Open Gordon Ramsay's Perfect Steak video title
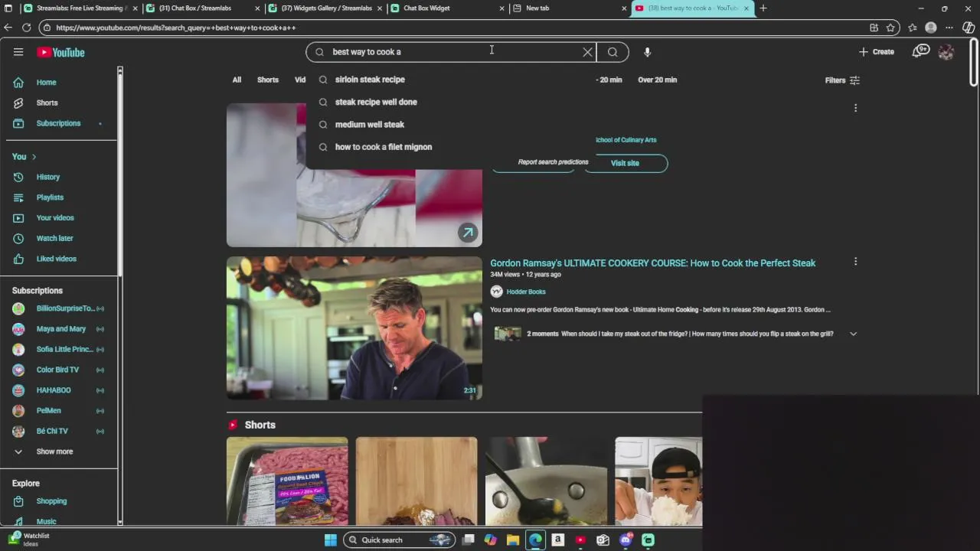 [x=653, y=263]
